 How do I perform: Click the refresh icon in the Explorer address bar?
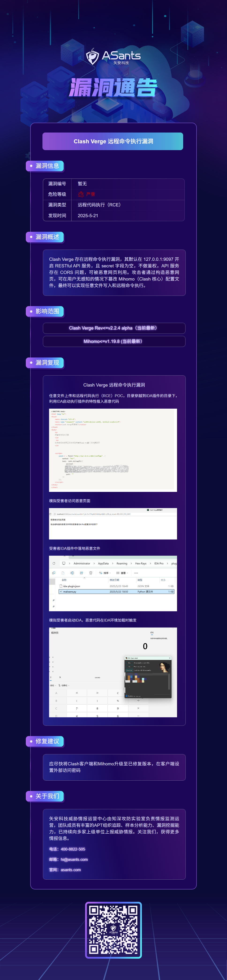[54, 563]
